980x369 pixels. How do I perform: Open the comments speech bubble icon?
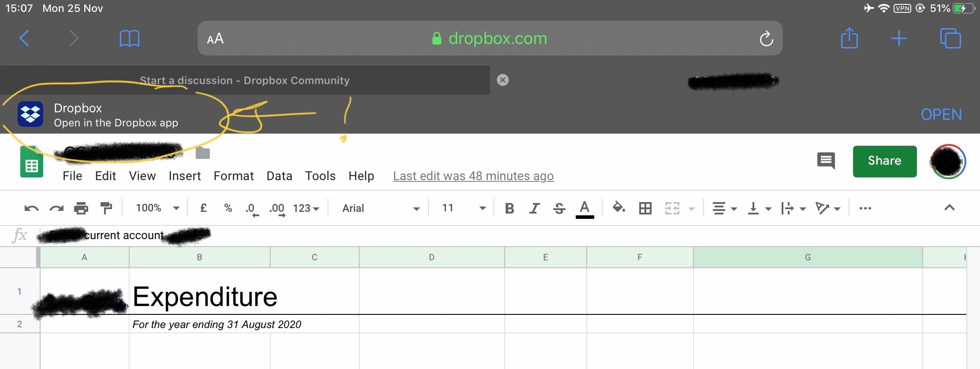[826, 161]
